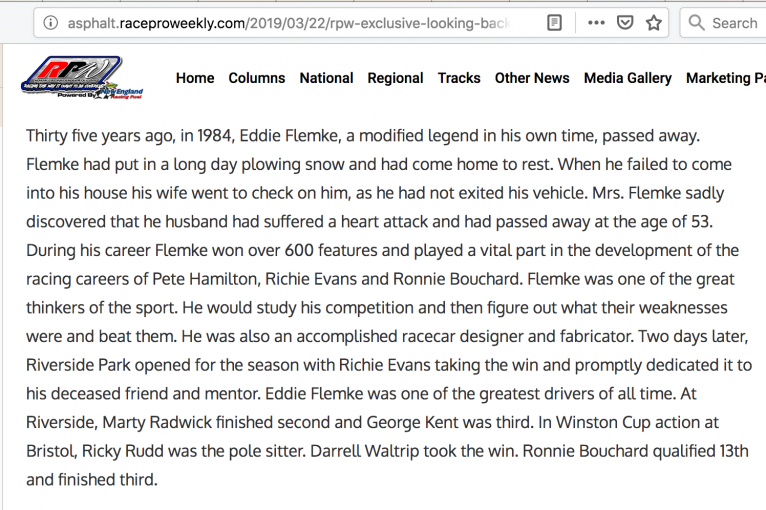Toggle reader view icon
766x510 pixels.
(x=554, y=22)
